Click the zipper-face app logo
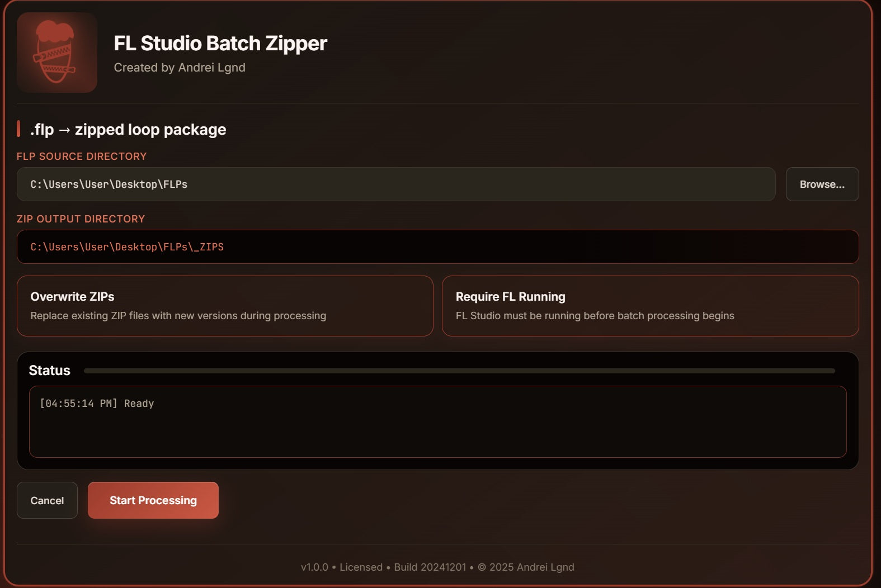 [56, 53]
